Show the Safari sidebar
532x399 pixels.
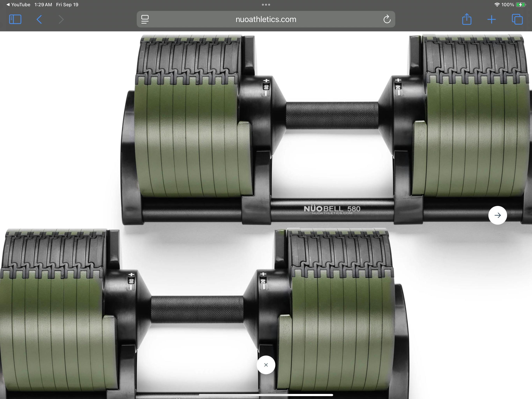(x=15, y=19)
